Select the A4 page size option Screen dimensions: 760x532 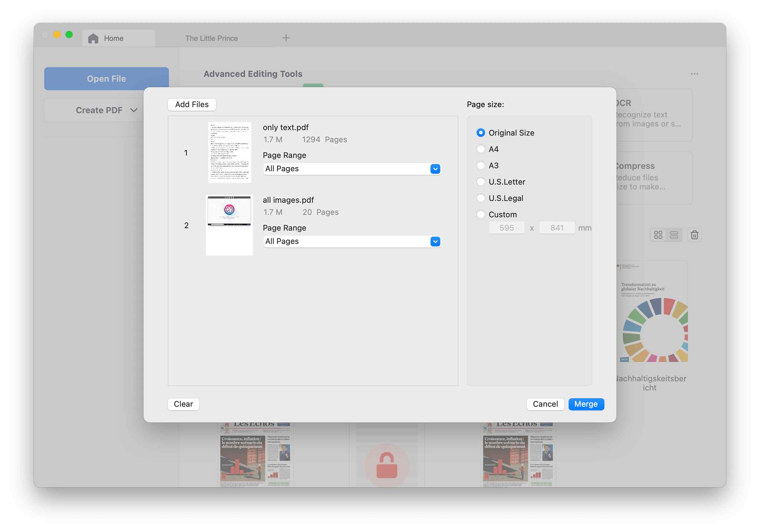click(x=481, y=149)
